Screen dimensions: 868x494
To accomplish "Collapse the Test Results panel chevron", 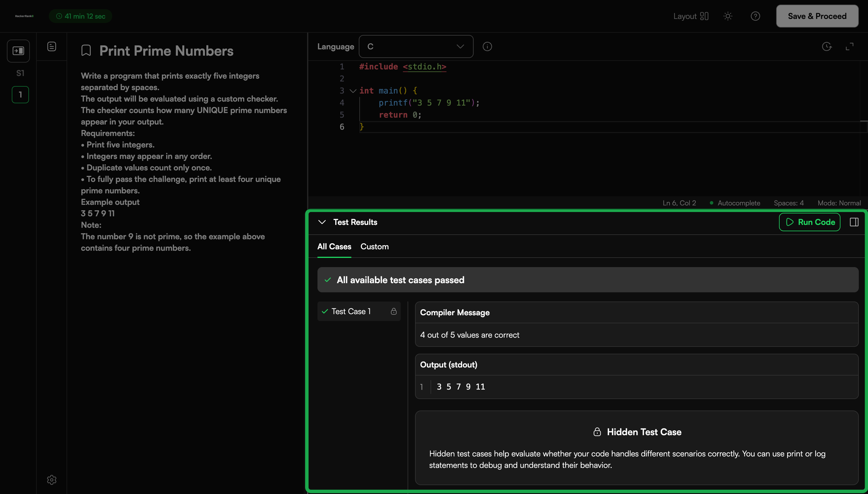I will coord(322,222).
